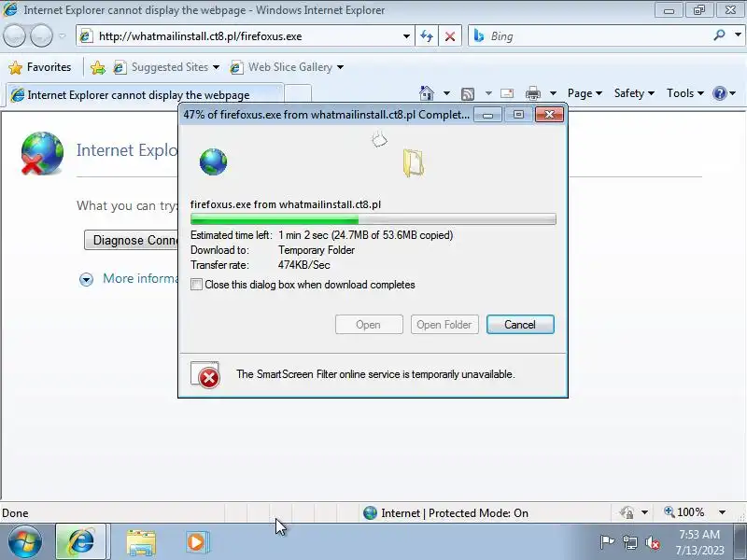747x560 pixels.
Task: Open the recent pages dropdown arrow
Action: (x=63, y=36)
